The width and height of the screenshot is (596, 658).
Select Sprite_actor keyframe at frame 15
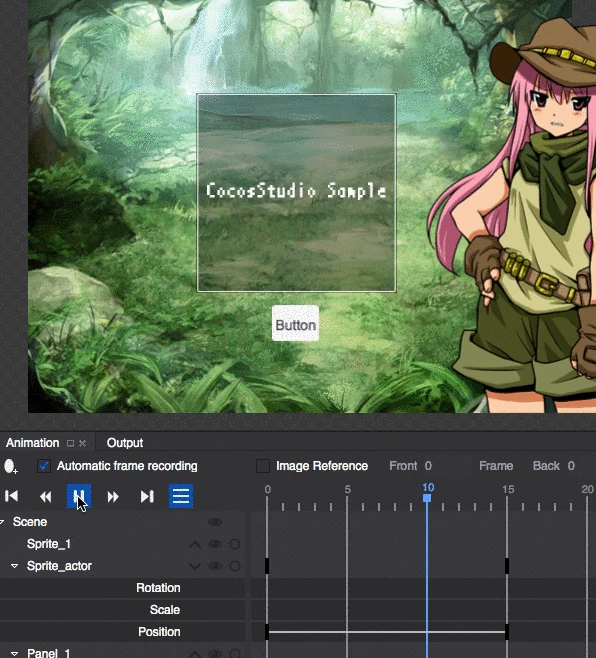[507, 566]
